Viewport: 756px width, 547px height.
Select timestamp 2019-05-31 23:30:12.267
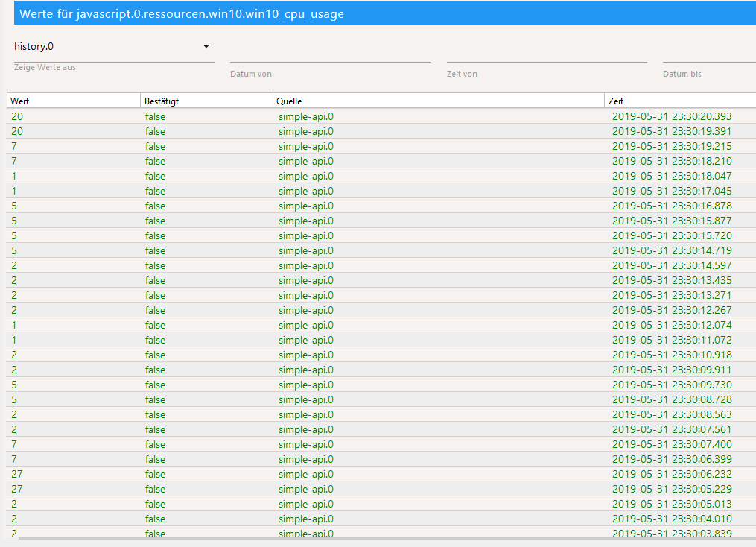pyautogui.click(x=672, y=310)
